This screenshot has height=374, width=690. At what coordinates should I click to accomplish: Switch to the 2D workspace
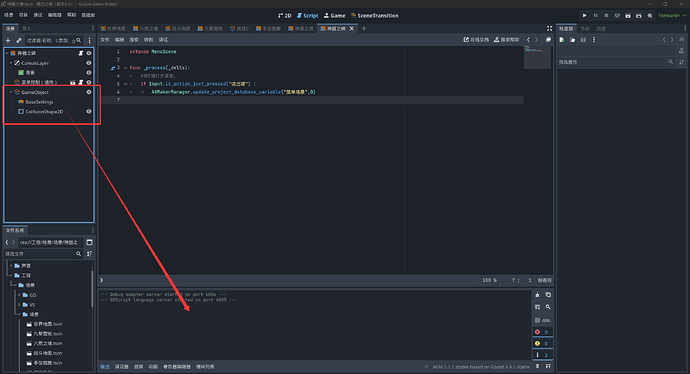click(x=285, y=15)
